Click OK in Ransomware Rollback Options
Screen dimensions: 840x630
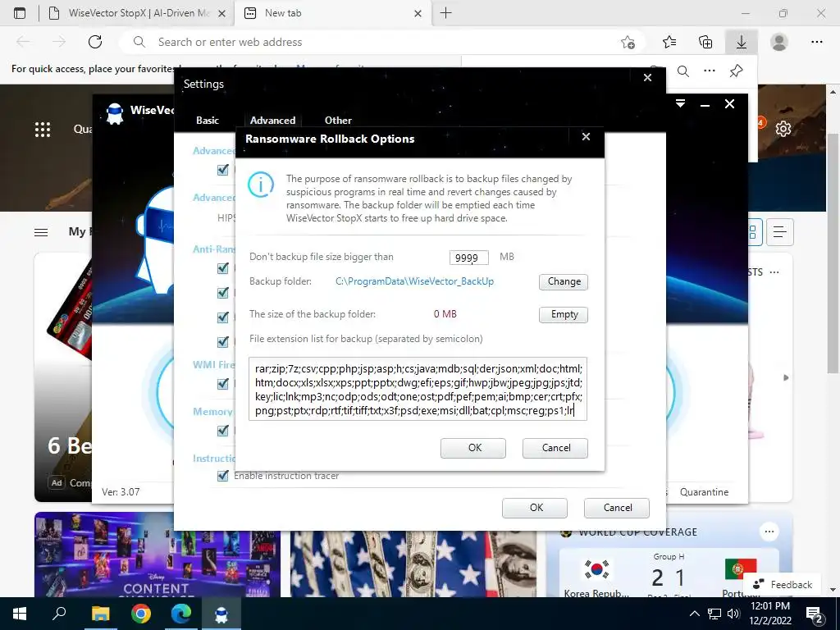pos(473,448)
